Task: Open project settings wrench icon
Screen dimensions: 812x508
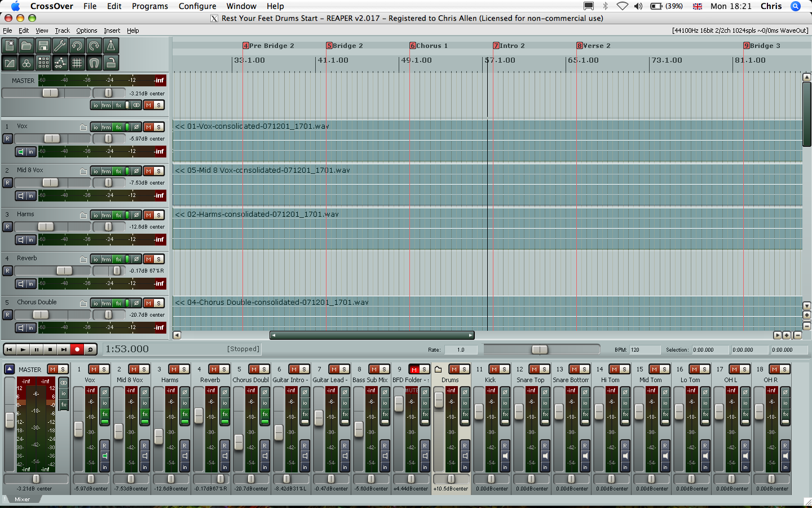Action: (x=60, y=46)
